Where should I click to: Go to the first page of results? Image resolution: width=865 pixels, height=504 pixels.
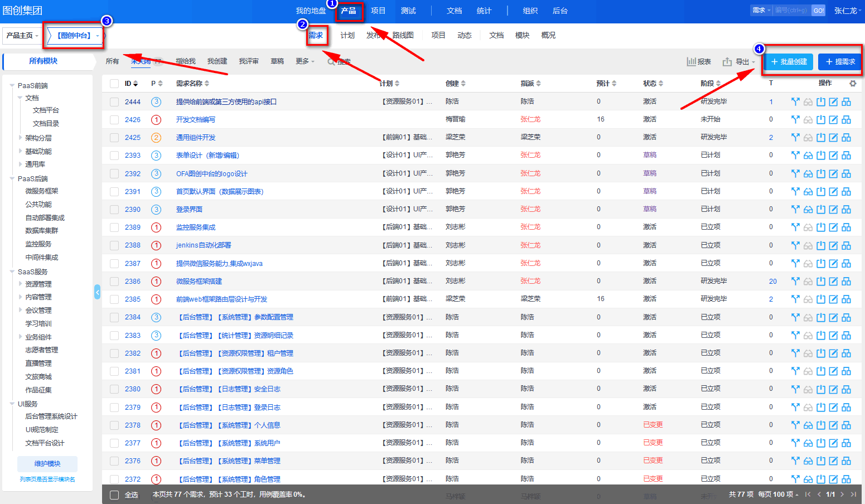[x=808, y=495]
